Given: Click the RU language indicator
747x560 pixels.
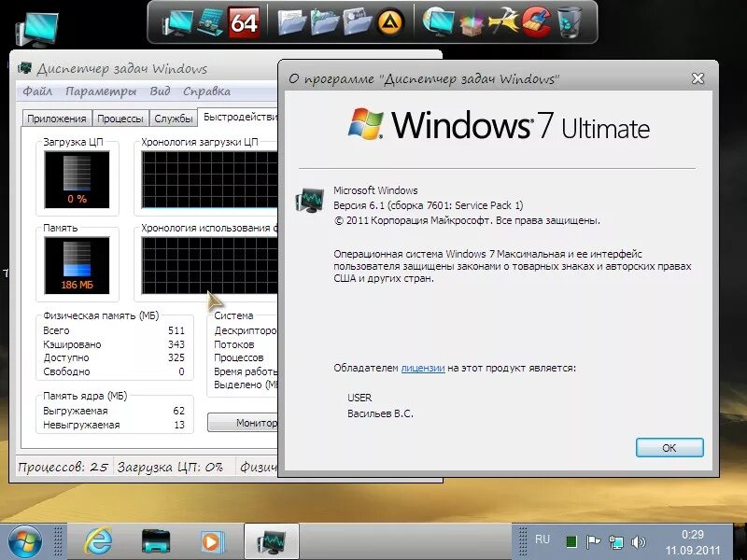Looking at the screenshot, I should coord(543,539).
